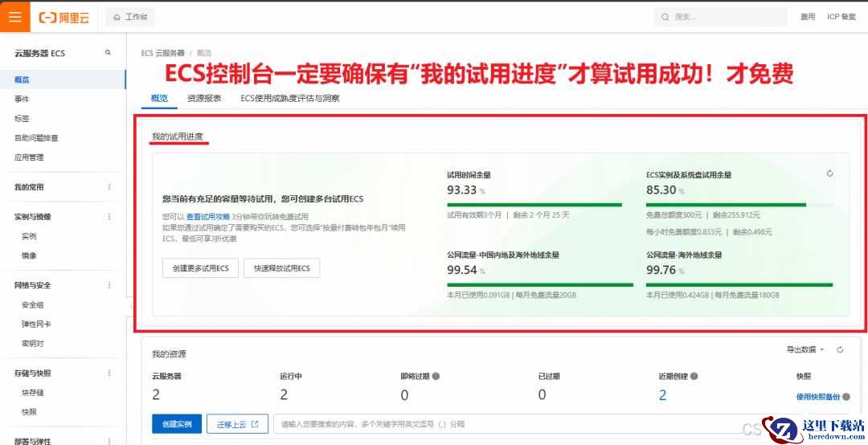Click the 即将过期 help icon
This screenshot has width=868, height=445.
(x=436, y=376)
